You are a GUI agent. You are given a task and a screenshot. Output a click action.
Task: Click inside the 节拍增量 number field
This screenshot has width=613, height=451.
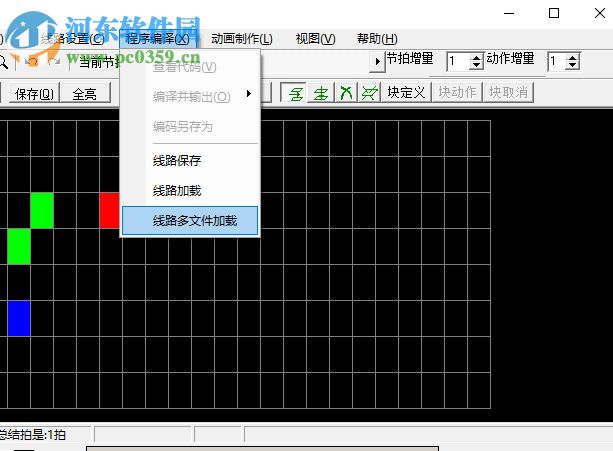(x=458, y=61)
